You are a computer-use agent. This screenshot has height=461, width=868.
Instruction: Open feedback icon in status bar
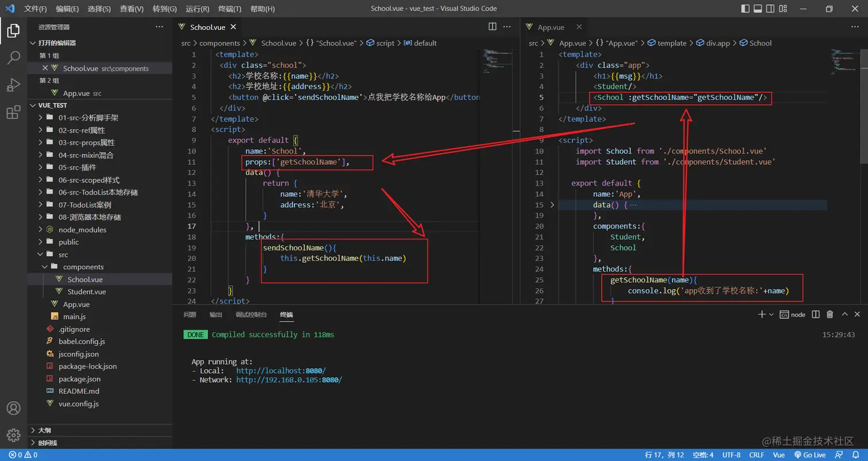point(840,455)
